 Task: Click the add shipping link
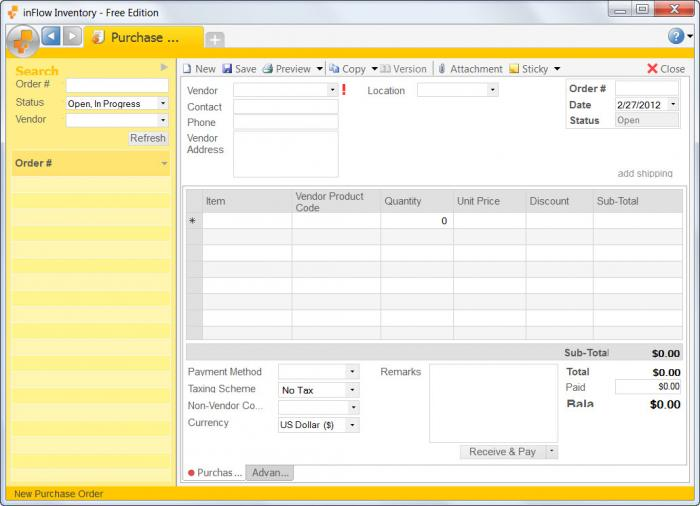point(645,173)
